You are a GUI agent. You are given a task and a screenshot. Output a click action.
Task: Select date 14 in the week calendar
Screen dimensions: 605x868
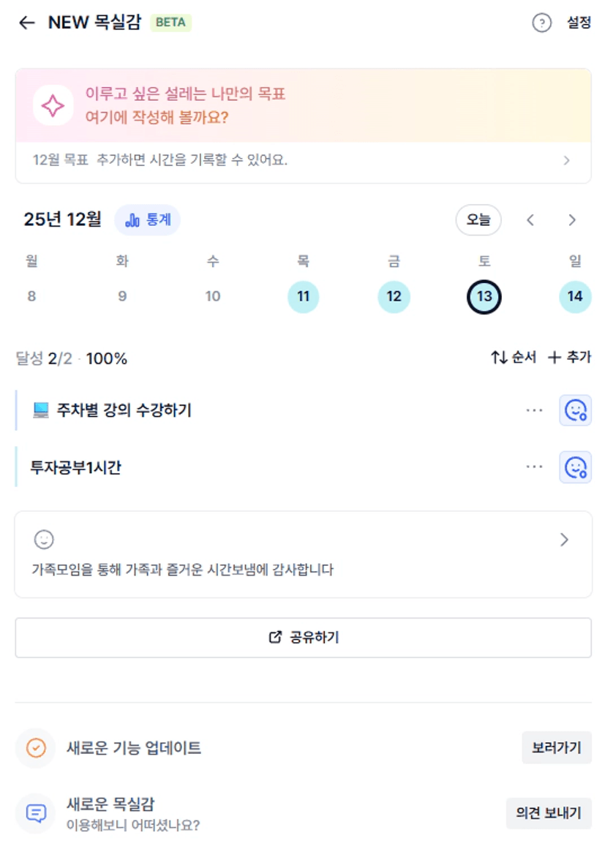click(575, 297)
